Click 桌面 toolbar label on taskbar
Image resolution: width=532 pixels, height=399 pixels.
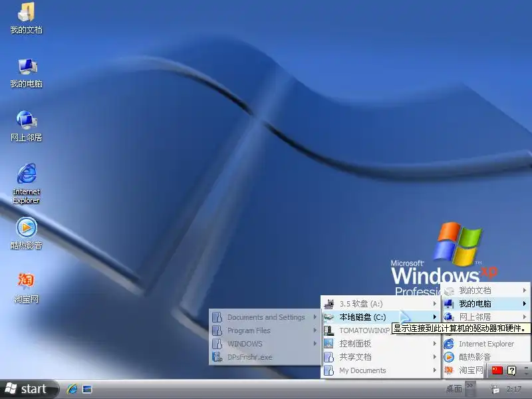coord(454,389)
